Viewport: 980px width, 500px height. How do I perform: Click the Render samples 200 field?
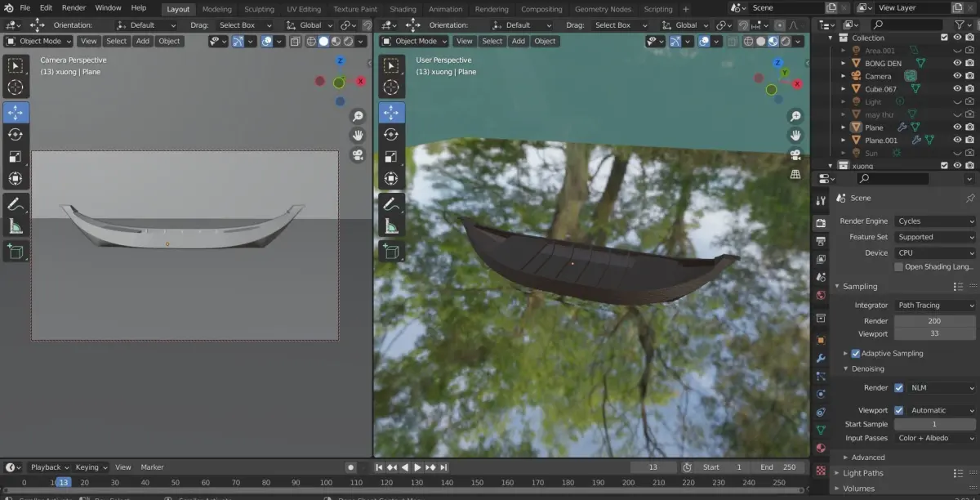[935, 321]
